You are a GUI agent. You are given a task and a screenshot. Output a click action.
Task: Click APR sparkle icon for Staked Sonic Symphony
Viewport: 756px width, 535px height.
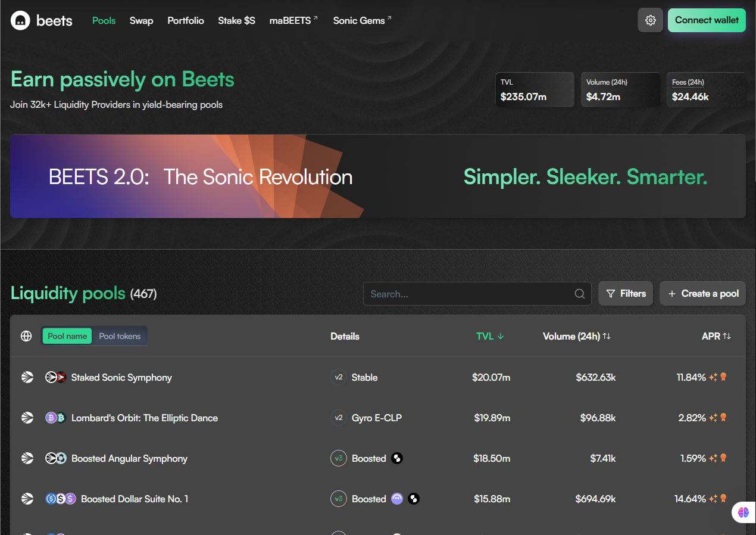(713, 377)
